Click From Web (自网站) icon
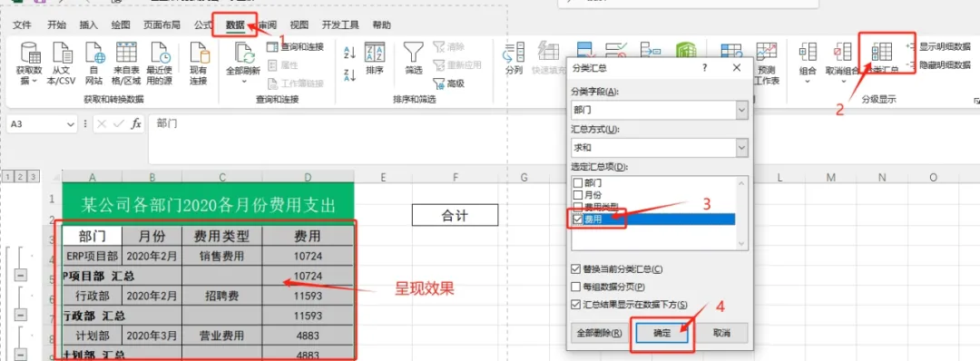 click(x=94, y=54)
